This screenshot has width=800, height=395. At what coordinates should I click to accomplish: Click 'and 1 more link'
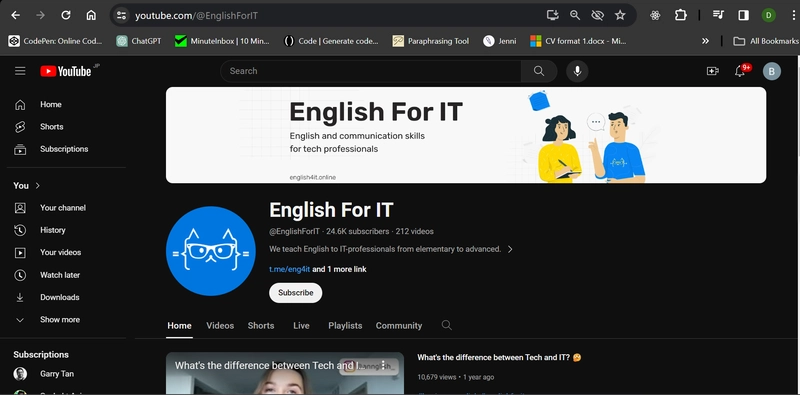tap(339, 269)
